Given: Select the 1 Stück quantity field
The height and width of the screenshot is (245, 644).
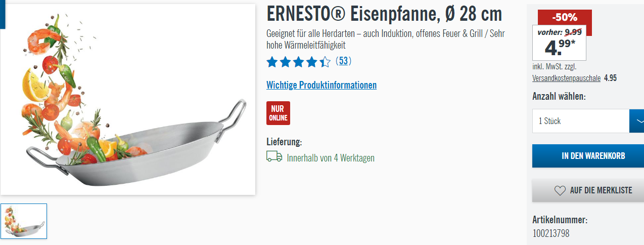Looking at the screenshot, I should click(x=581, y=121).
